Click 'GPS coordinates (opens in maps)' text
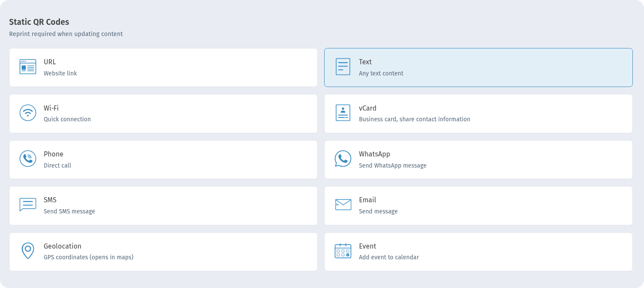This screenshot has height=288, width=644. pyautogui.click(x=89, y=257)
